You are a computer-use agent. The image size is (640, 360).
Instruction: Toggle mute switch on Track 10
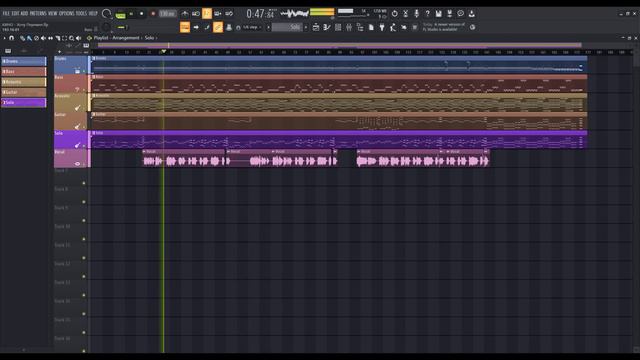(84, 239)
